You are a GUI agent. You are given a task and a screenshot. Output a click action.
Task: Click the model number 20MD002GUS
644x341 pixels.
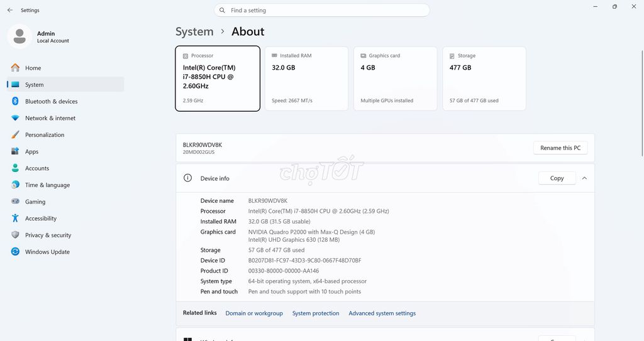[199, 152]
